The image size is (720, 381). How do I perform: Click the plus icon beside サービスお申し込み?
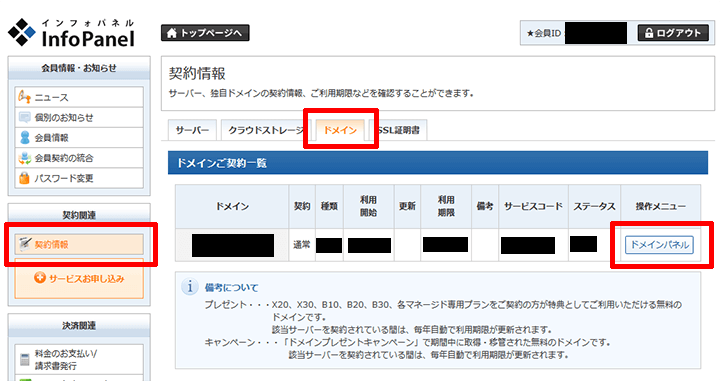coord(40,278)
